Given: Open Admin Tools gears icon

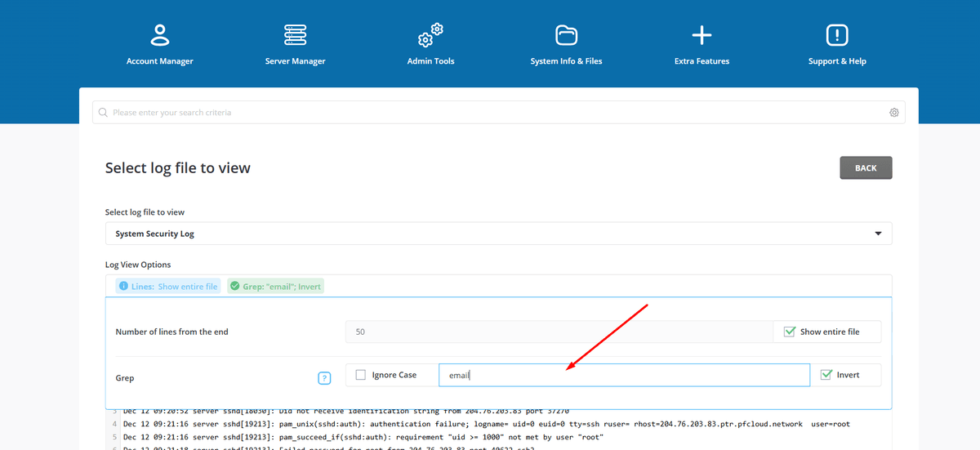Looking at the screenshot, I should click(x=430, y=35).
